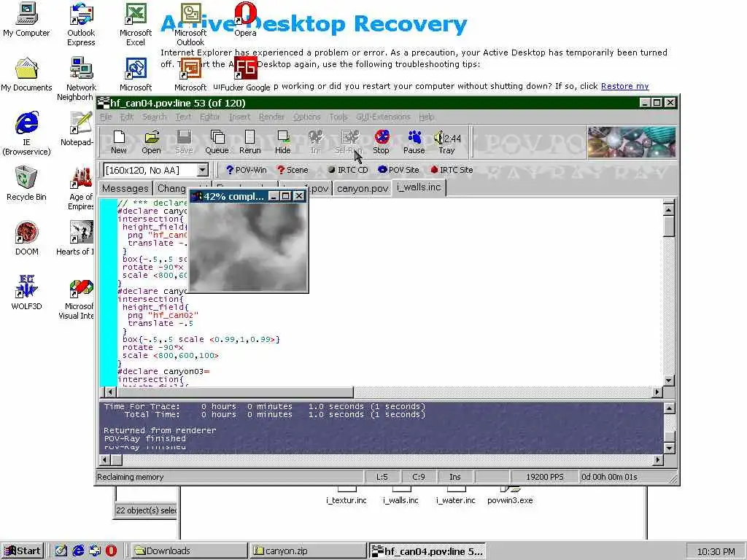747x560 pixels.
Task: Select i_textur.inc file in folder window
Action: 347,495
